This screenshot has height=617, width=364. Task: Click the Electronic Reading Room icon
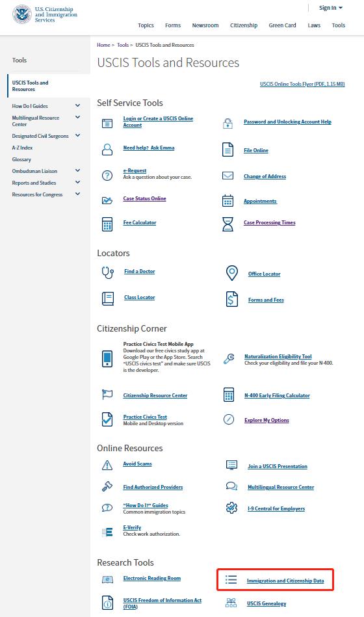tap(107, 579)
